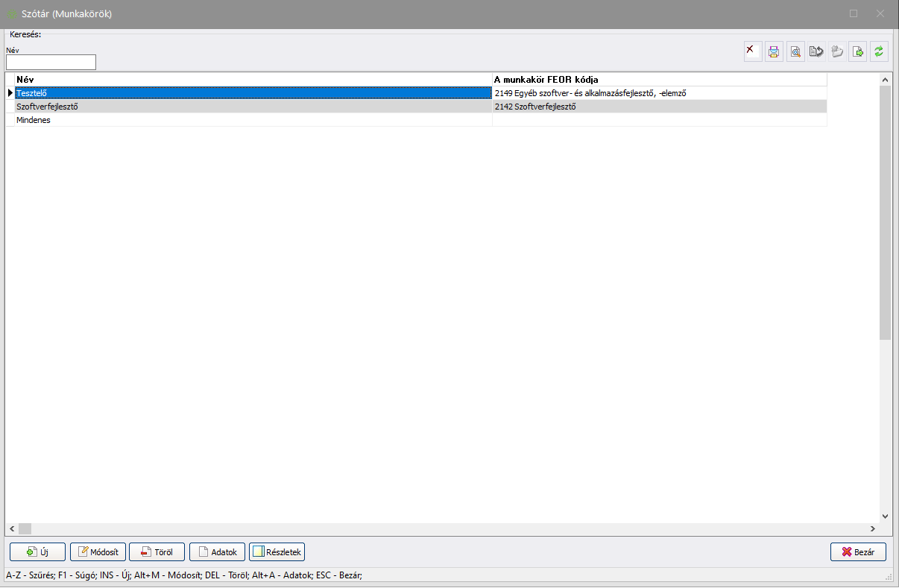Click the greyed-out open folder icon
This screenshot has width=899, height=588.
[x=837, y=51]
